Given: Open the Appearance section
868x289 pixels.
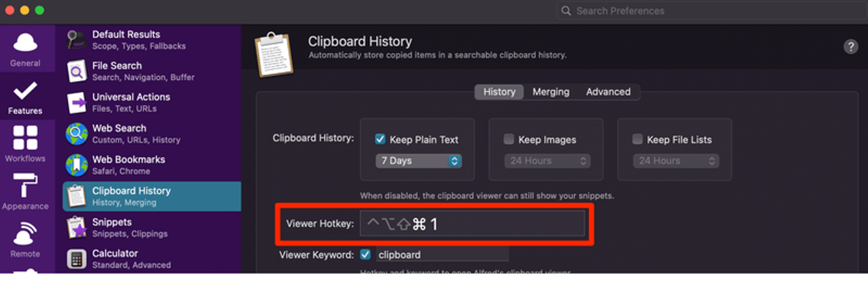Looking at the screenshot, I should coord(25,191).
